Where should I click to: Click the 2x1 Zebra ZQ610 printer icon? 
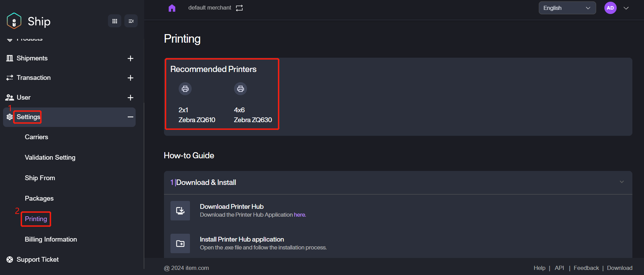point(185,89)
